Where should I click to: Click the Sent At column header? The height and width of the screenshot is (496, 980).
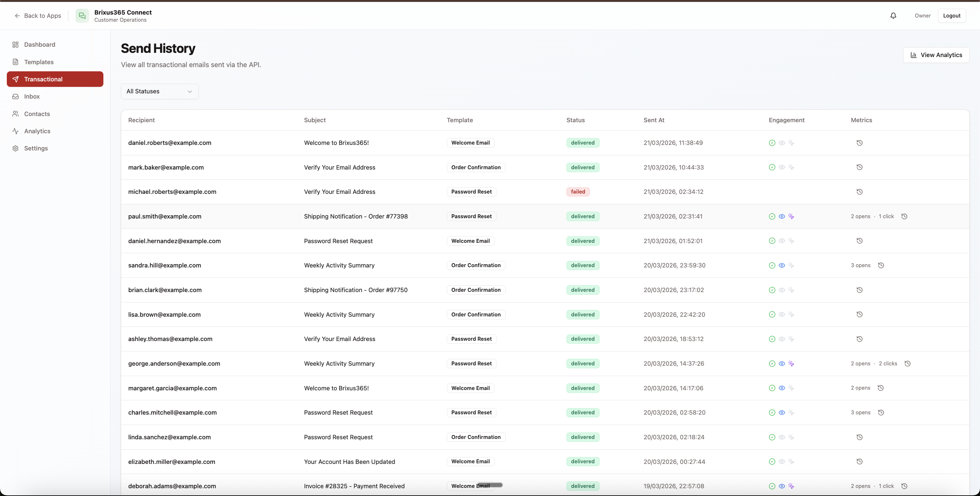coord(654,120)
